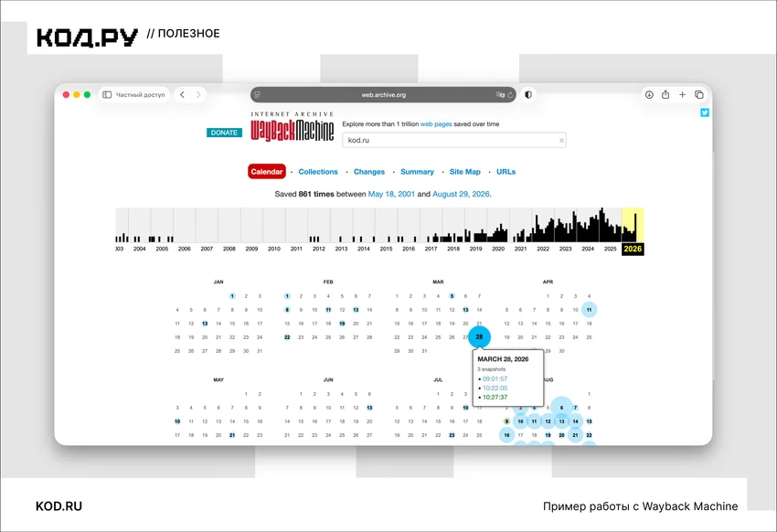The width and height of the screenshot is (777, 532).
Task: Go back with the Safari back arrow
Action: (x=182, y=95)
